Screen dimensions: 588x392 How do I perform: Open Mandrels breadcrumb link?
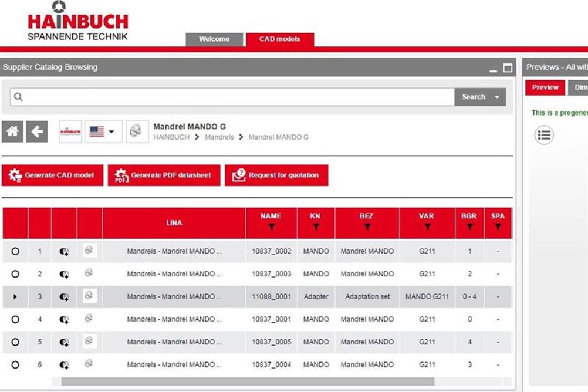tap(219, 137)
